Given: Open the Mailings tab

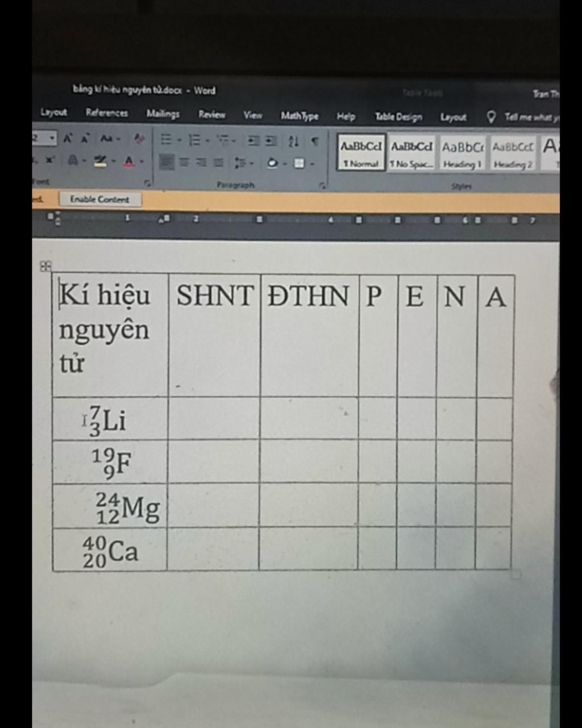Looking at the screenshot, I should pyautogui.click(x=163, y=114).
